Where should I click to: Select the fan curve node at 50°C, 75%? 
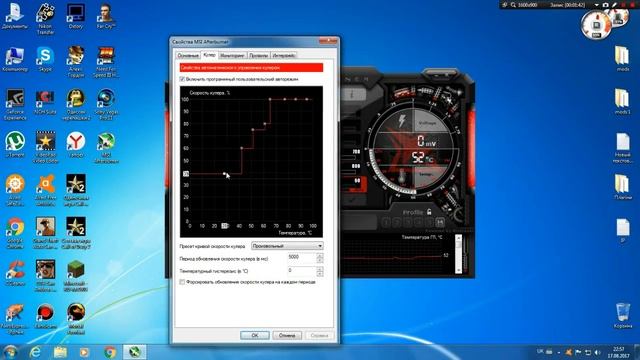[x=253, y=130]
